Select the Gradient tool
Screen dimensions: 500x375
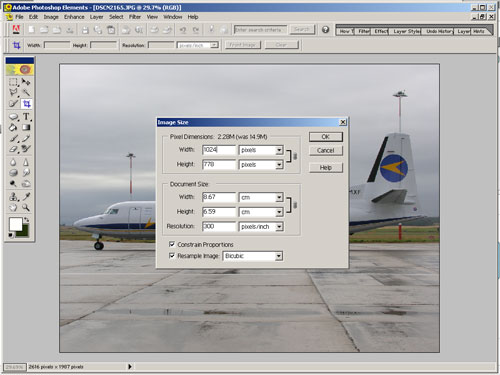tap(26, 128)
